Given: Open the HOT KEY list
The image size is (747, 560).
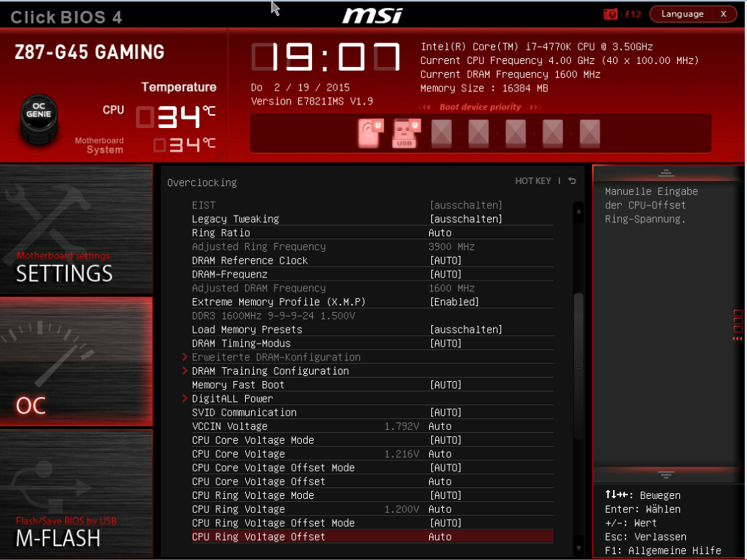Looking at the screenshot, I should coord(533,181).
